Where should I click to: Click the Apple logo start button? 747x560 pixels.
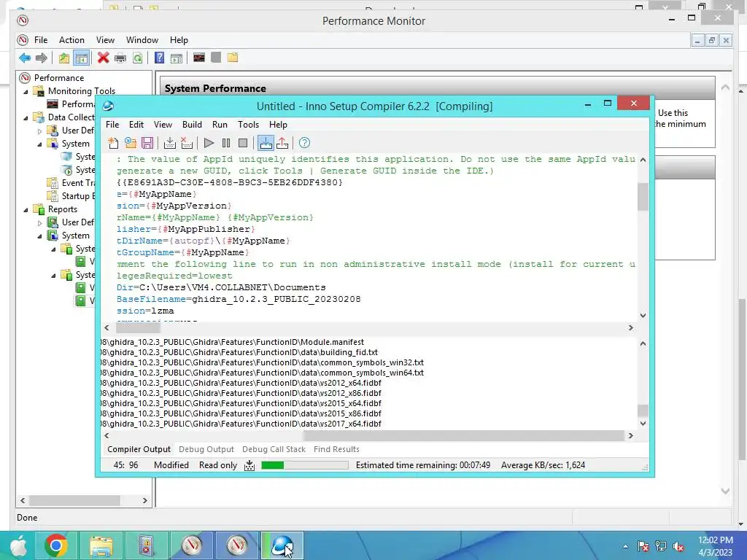[18, 545]
